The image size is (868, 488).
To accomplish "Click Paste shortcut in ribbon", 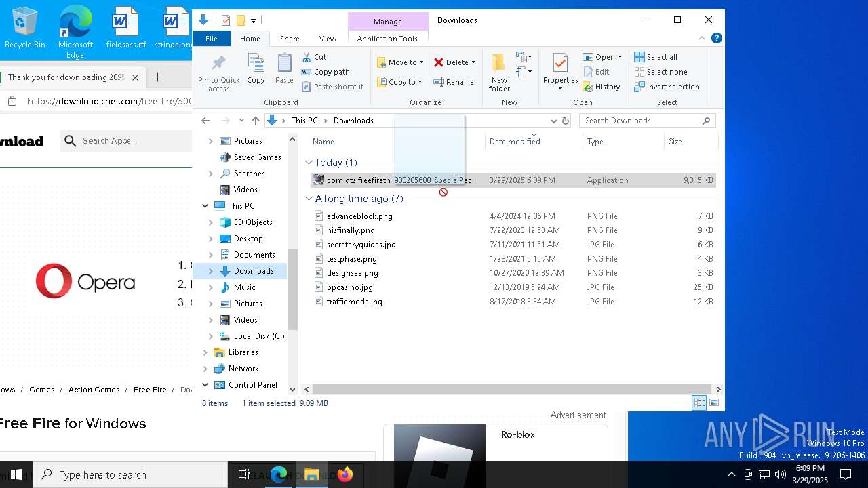I will 332,87.
